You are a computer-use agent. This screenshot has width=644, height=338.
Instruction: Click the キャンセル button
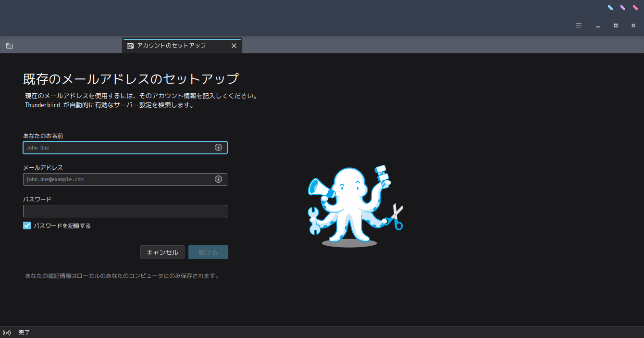162,252
